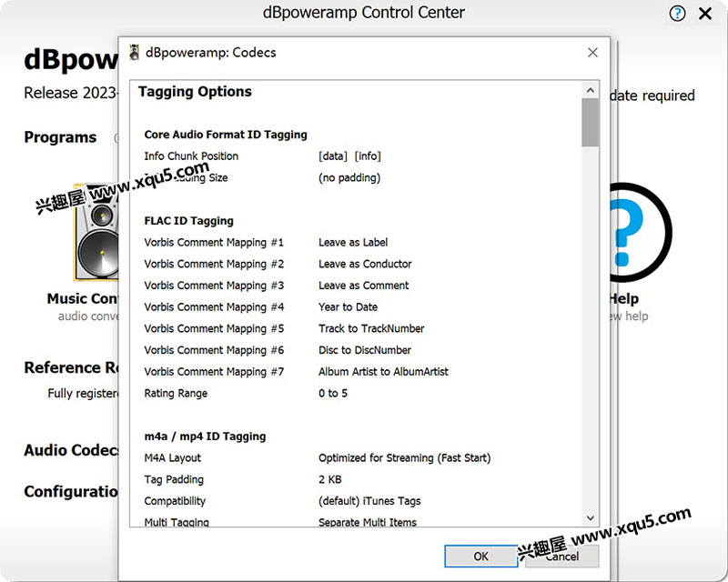Change the (no padding) size value
This screenshot has width=728, height=582.
[349, 177]
